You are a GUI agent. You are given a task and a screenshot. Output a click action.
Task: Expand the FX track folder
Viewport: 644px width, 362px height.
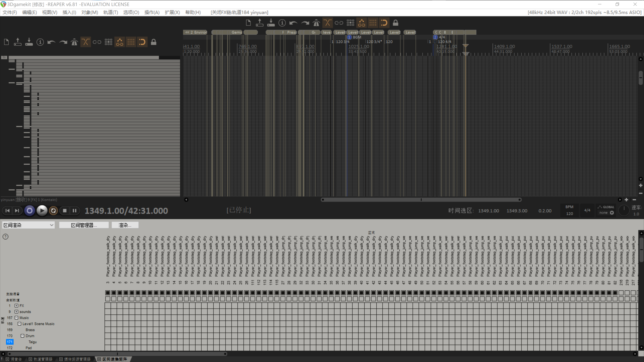pos(16,306)
